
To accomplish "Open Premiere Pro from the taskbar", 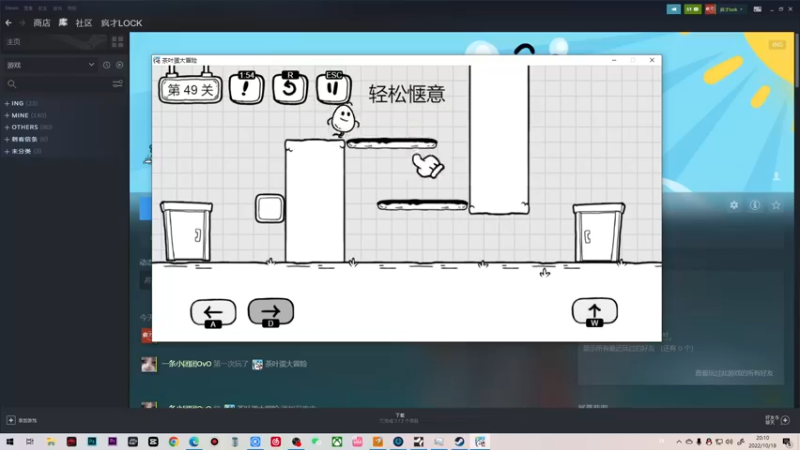I will coord(112,442).
